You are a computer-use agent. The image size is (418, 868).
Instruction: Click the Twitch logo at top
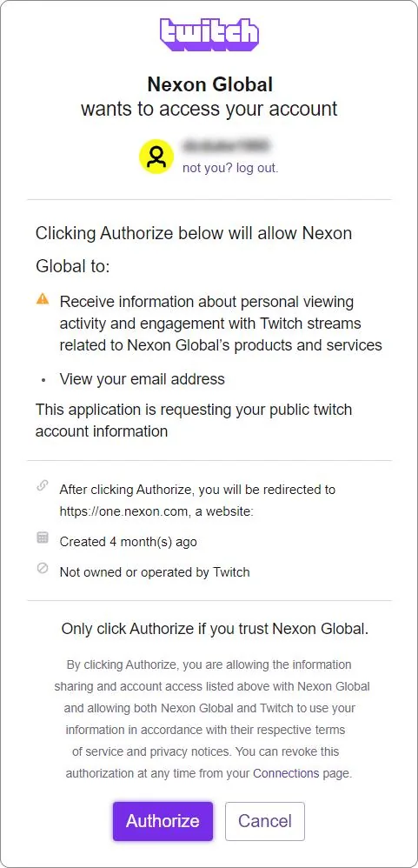[x=209, y=35]
